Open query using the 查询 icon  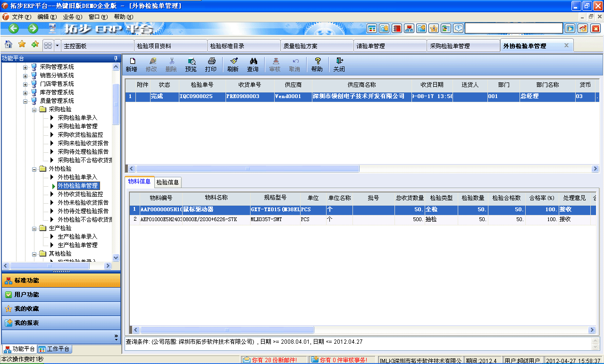pyautogui.click(x=253, y=65)
